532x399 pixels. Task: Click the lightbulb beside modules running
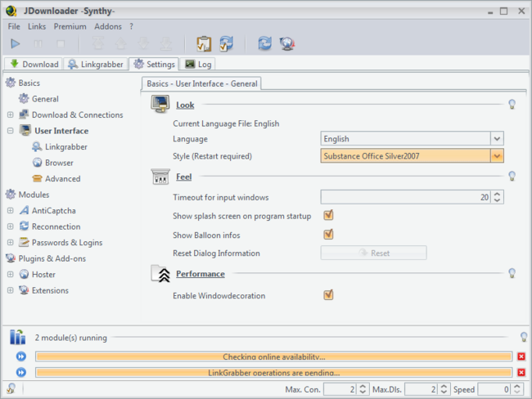[x=524, y=337]
